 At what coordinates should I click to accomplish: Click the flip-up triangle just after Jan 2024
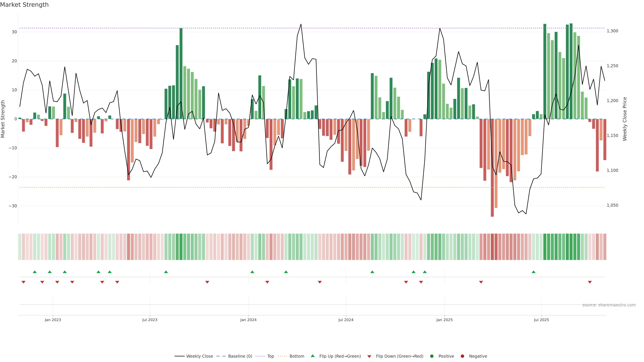pyautogui.click(x=252, y=272)
